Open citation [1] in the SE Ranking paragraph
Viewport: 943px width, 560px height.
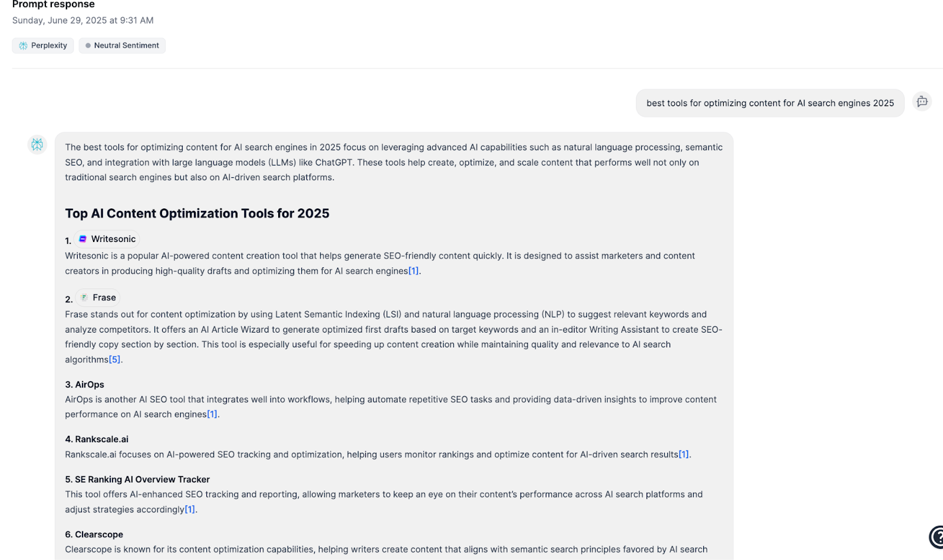tap(190, 509)
